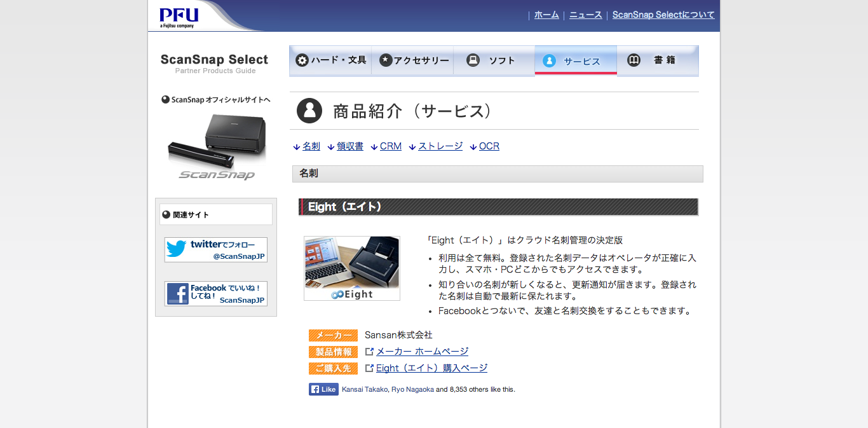
Task: Open the ScanSnap scanner product image
Action: pyautogui.click(x=216, y=146)
